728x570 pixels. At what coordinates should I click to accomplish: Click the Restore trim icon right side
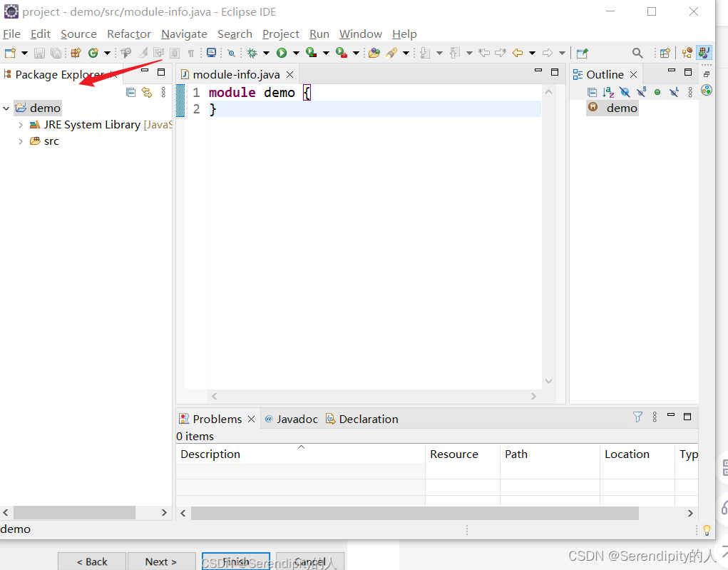(x=707, y=74)
